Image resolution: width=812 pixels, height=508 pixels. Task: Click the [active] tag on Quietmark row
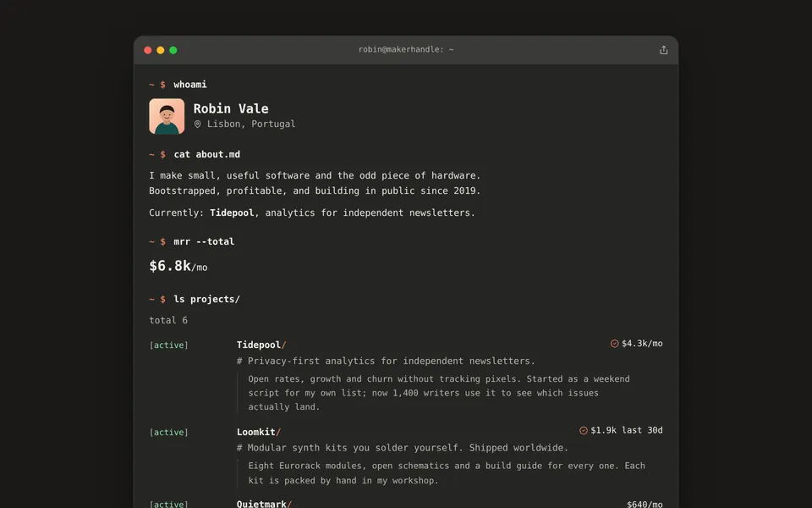(x=169, y=504)
